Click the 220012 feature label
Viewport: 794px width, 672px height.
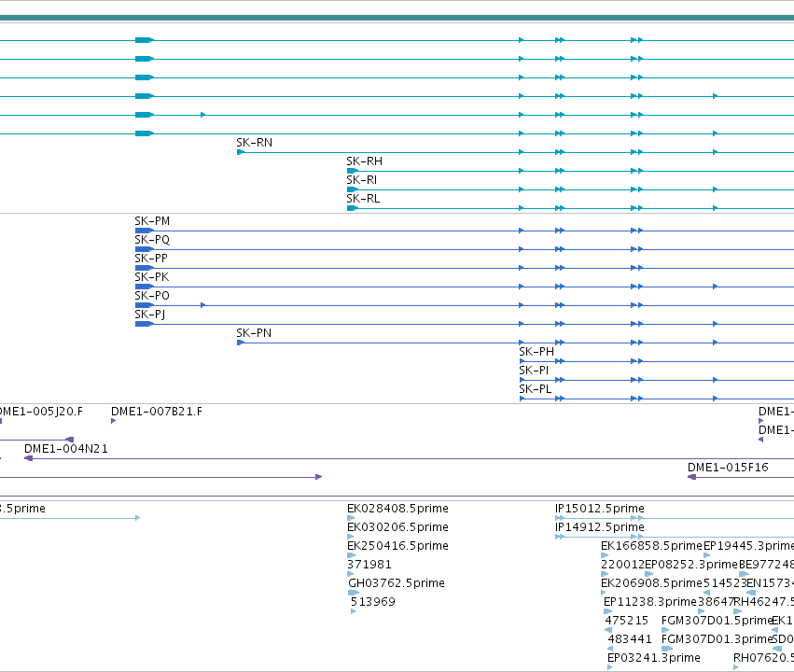tap(623, 565)
